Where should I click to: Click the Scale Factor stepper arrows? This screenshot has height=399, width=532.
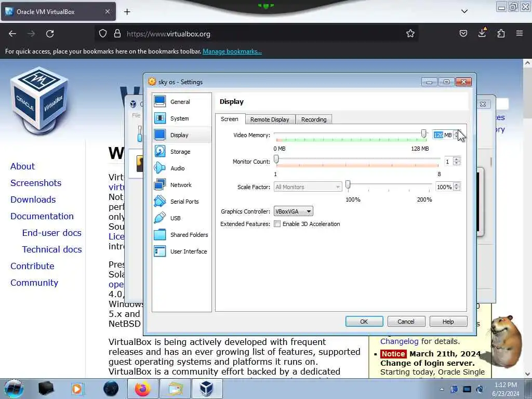457,187
